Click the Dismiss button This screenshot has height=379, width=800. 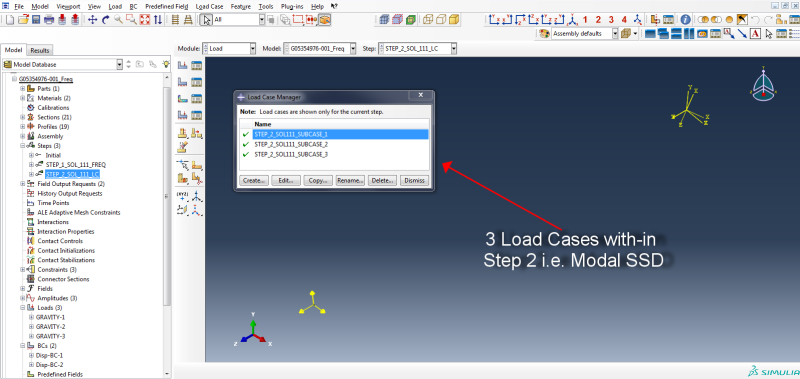click(415, 181)
